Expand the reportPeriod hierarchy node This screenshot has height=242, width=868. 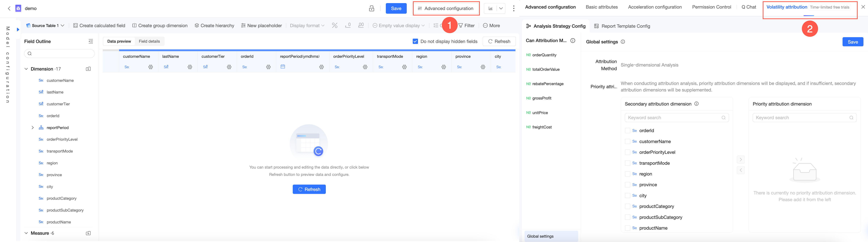click(x=33, y=128)
